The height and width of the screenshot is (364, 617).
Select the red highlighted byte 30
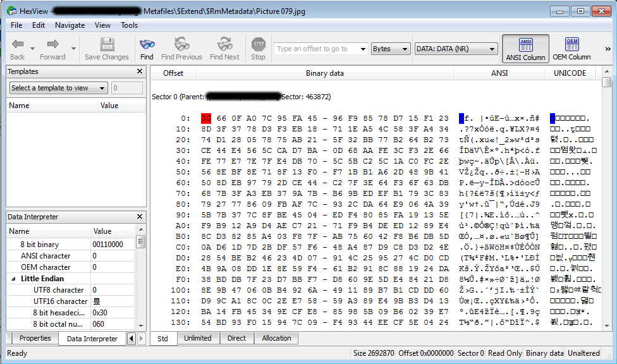tap(206, 118)
